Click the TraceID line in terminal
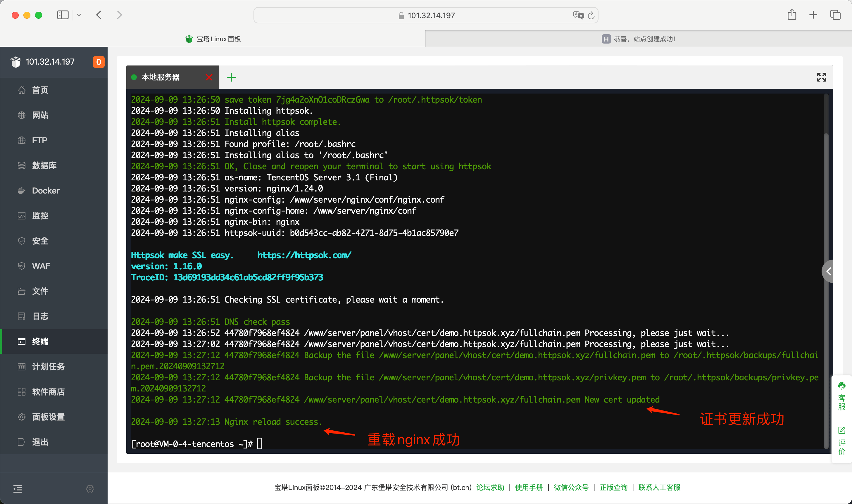The height and width of the screenshot is (504, 852). pyautogui.click(x=227, y=277)
